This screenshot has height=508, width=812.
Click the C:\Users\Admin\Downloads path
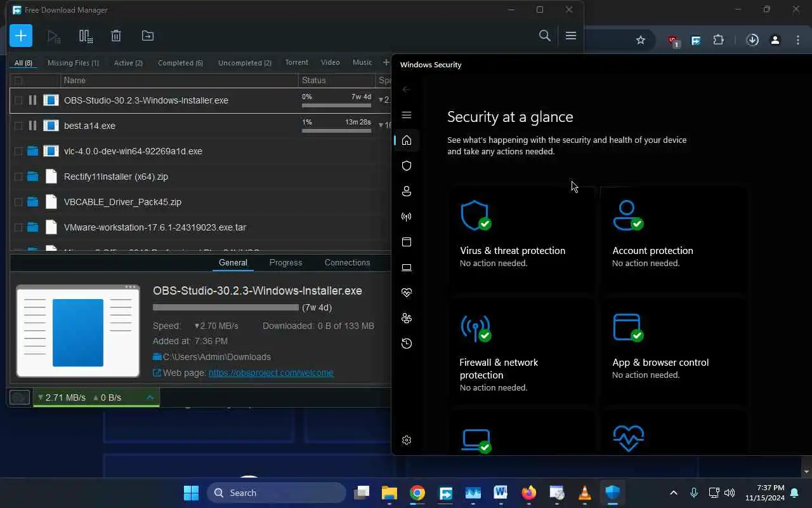pyautogui.click(x=217, y=357)
